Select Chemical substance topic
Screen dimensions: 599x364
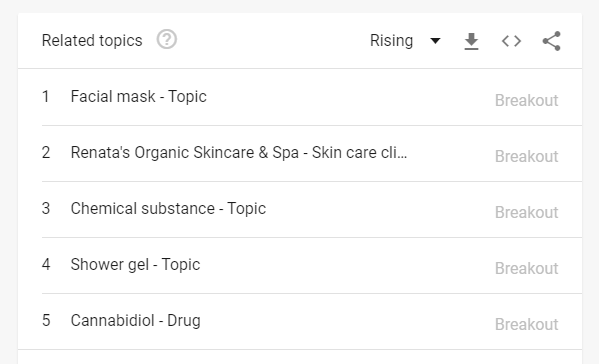[168, 209]
